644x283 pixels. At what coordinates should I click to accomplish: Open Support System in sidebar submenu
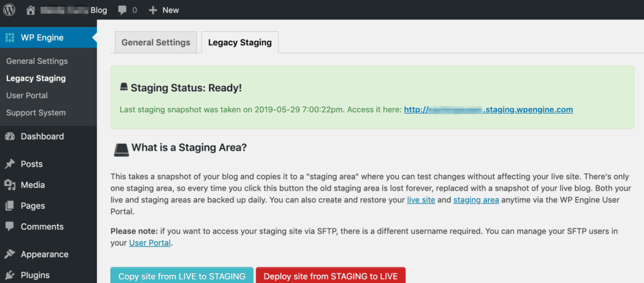tap(36, 113)
